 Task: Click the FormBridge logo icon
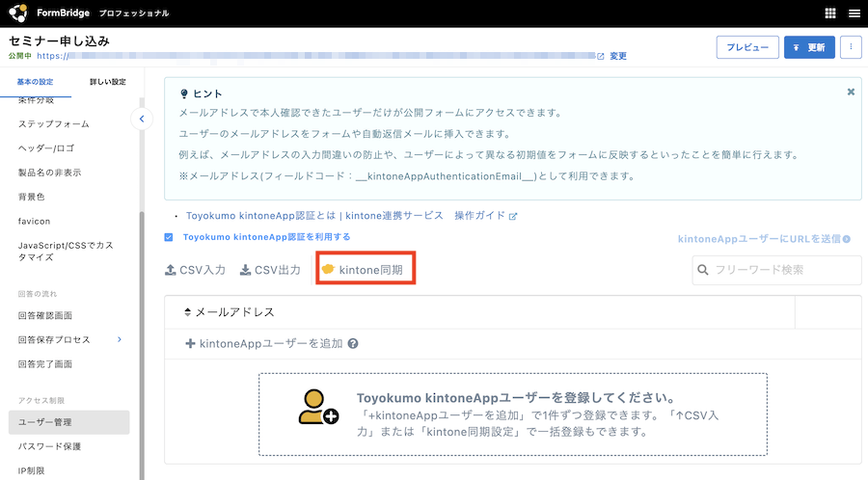coord(18,13)
